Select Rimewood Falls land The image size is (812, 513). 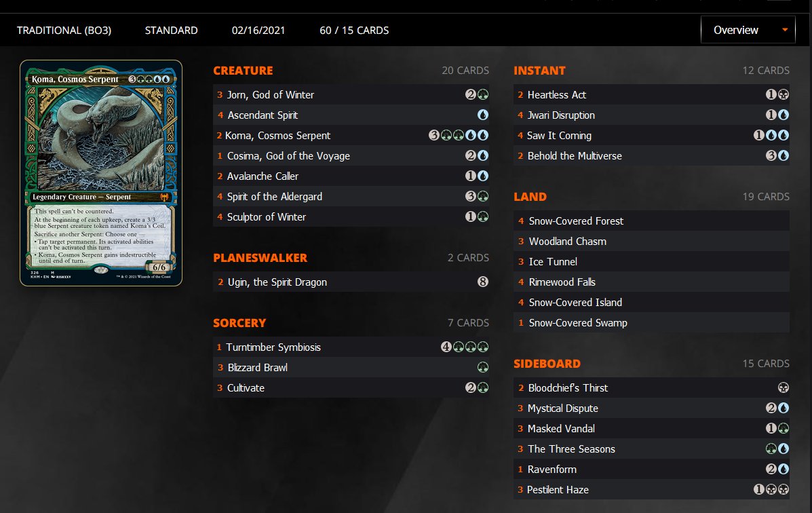pyautogui.click(x=651, y=282)
